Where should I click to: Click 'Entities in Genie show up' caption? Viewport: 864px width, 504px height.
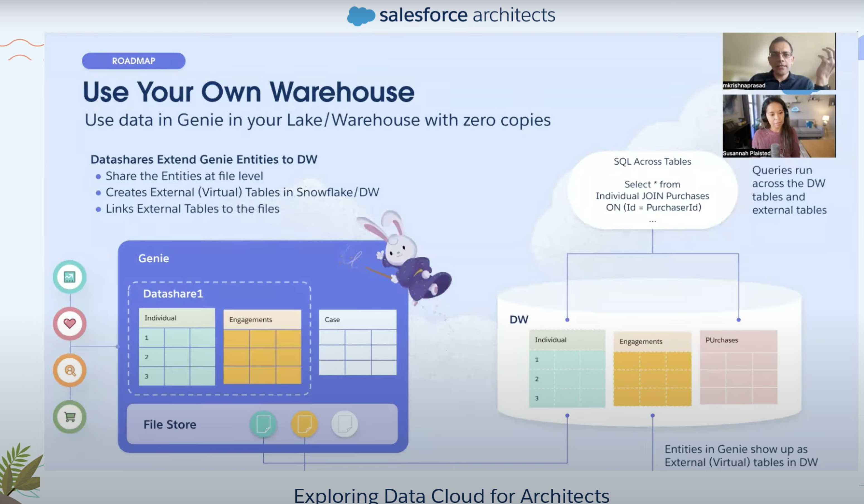741,456
